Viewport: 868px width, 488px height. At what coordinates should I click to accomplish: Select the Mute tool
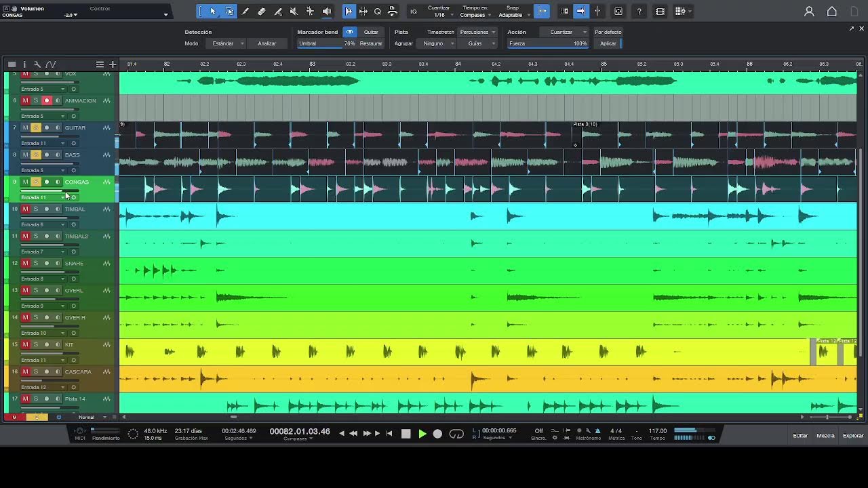tap(294, 12)
